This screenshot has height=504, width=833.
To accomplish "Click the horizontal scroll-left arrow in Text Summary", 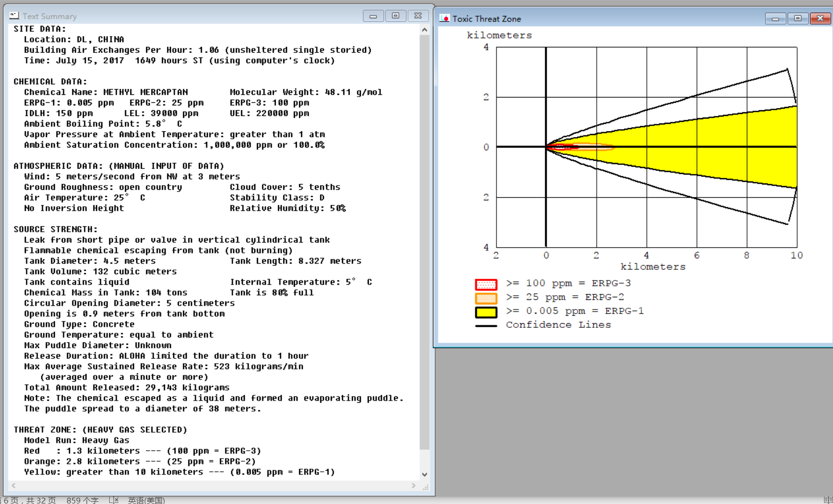I will click(14, 486).
